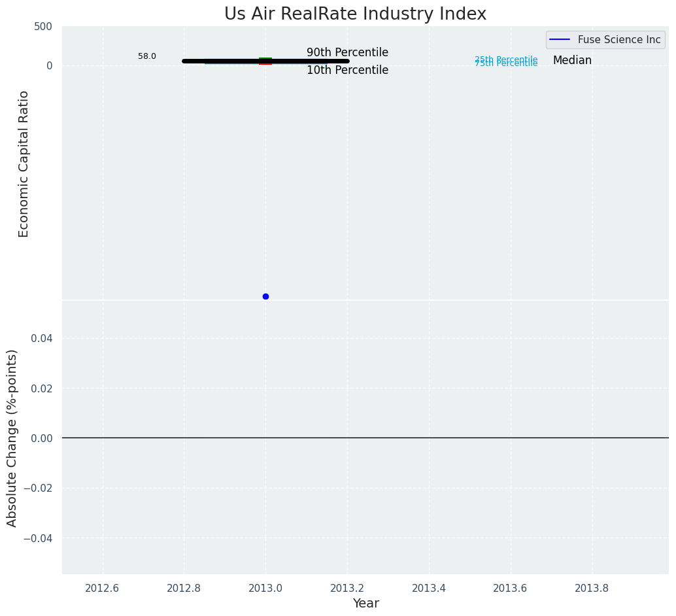Click the 0.00 y-axis tick label
Screen dimensions: 676x616
(42, 437)
